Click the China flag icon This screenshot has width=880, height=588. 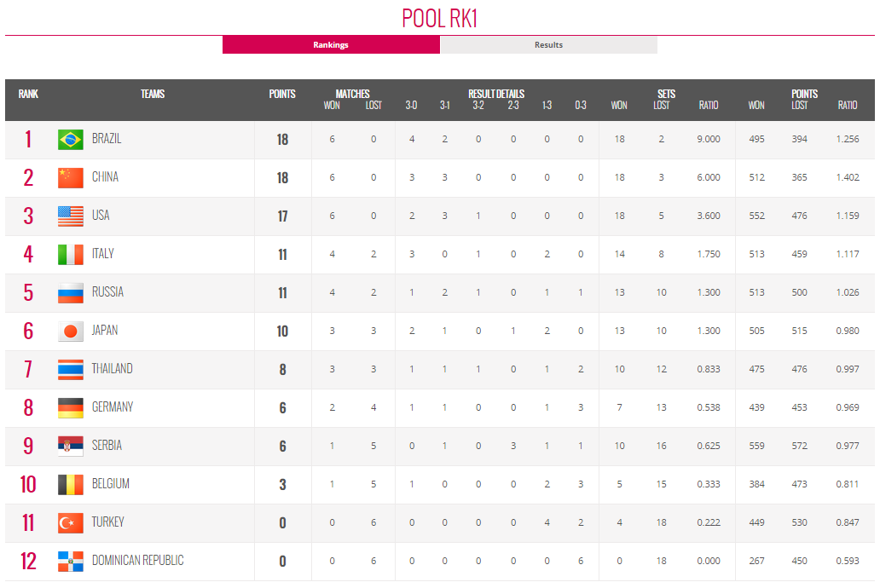[70, 177]
